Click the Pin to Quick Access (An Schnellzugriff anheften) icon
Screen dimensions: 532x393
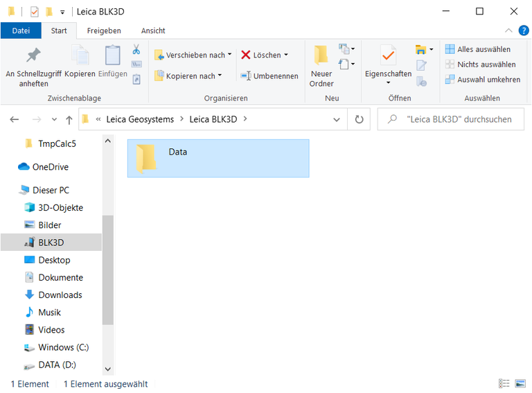coord(33,57)
